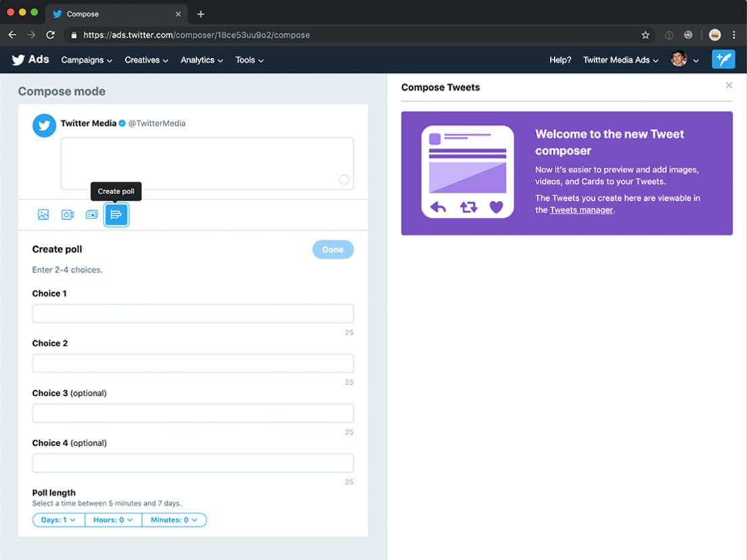Viewport: 747px width, 560px height.
Task: Select the add image icon
Action: [43, 214]
